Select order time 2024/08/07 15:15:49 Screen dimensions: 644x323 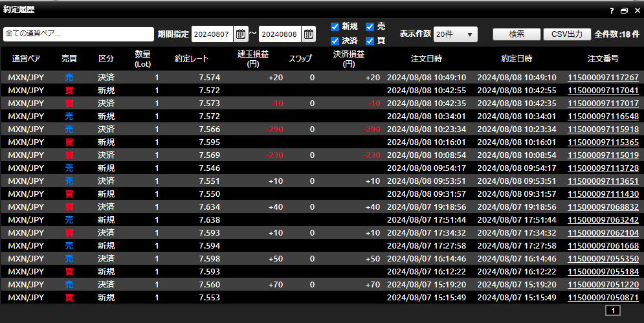427,298
